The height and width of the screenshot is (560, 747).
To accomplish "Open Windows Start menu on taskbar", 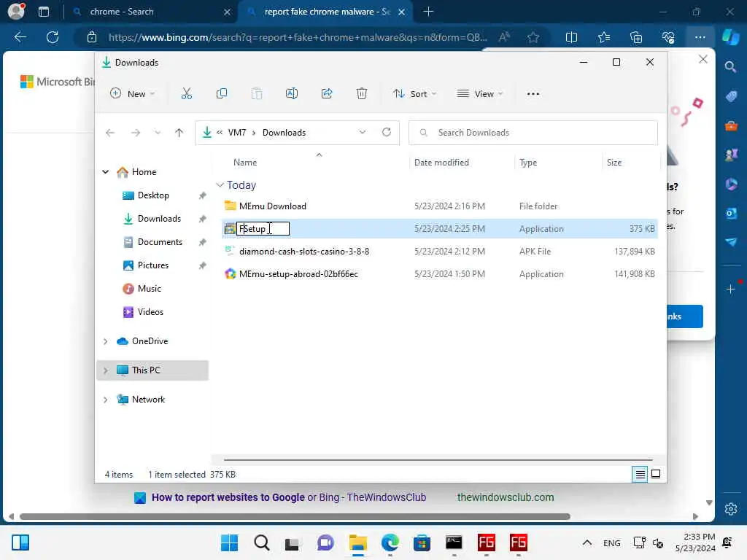I will [230, 542].
